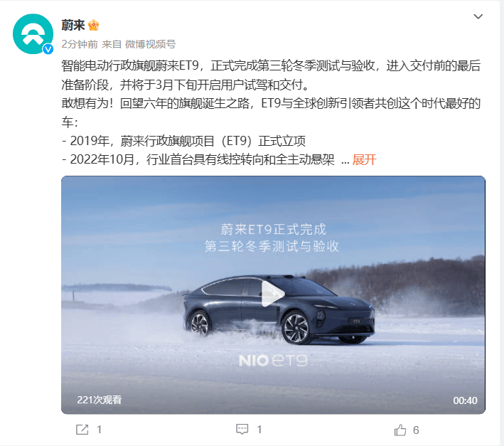Open the NIO profile avatar
504x446 pixels.
[33, 33]
